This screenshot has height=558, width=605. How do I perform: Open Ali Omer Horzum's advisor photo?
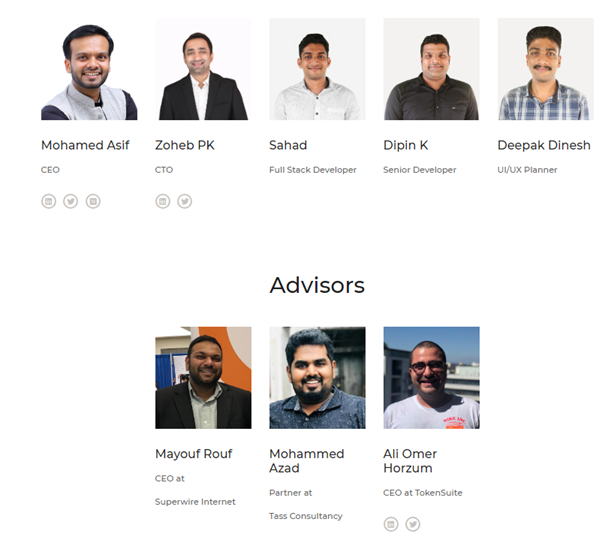click(431, 378)
